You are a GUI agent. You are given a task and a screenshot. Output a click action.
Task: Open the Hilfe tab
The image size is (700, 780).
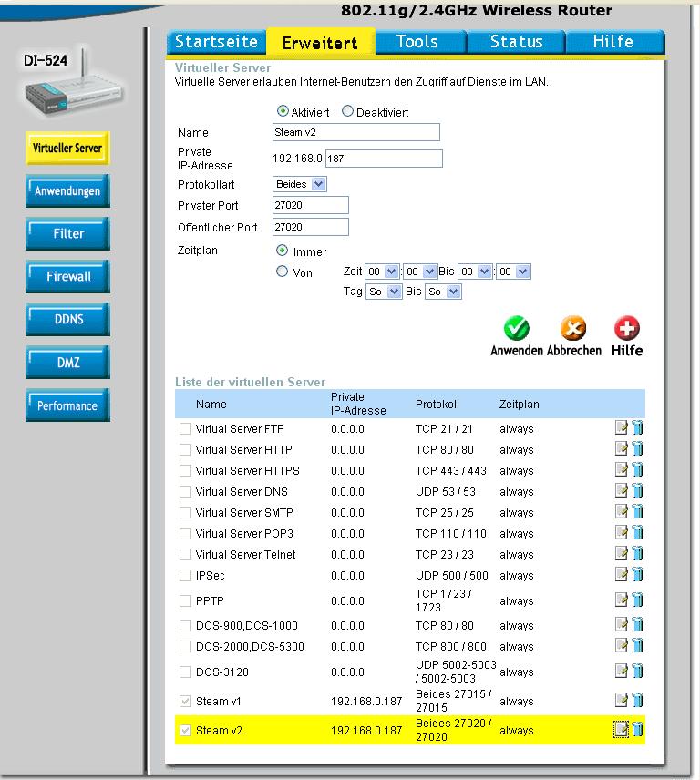tap(614, 42)
